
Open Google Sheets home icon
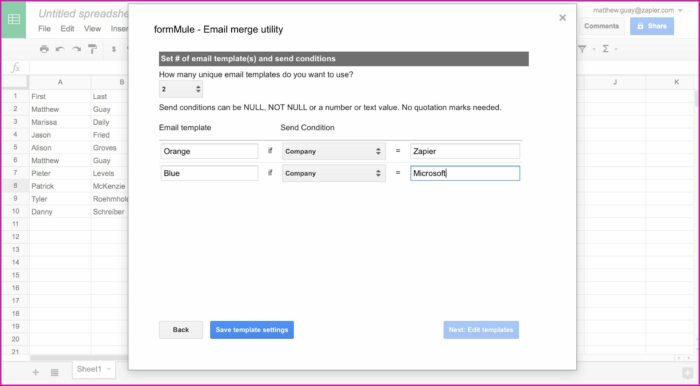tap(14, 20)
